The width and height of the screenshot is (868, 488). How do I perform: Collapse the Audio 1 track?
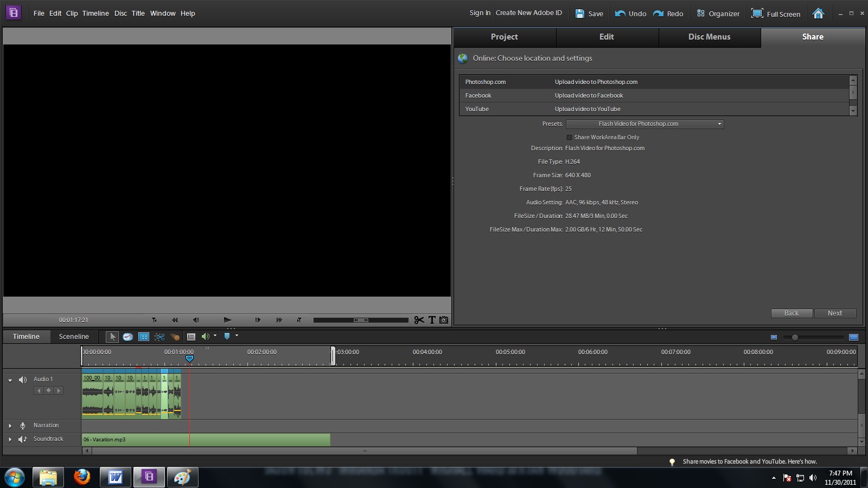[10, 380]
